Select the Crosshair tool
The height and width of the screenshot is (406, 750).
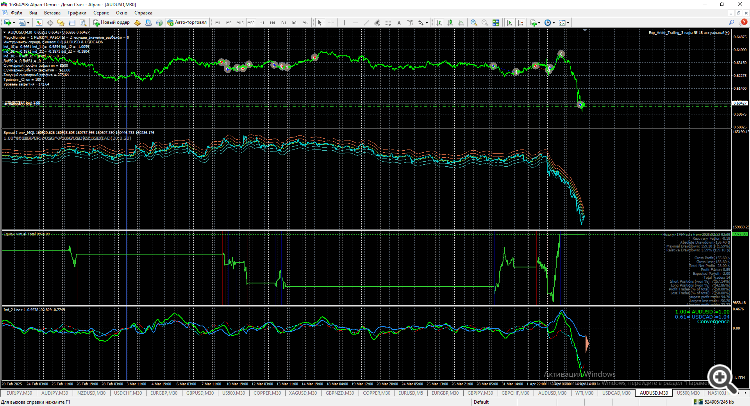331,22
